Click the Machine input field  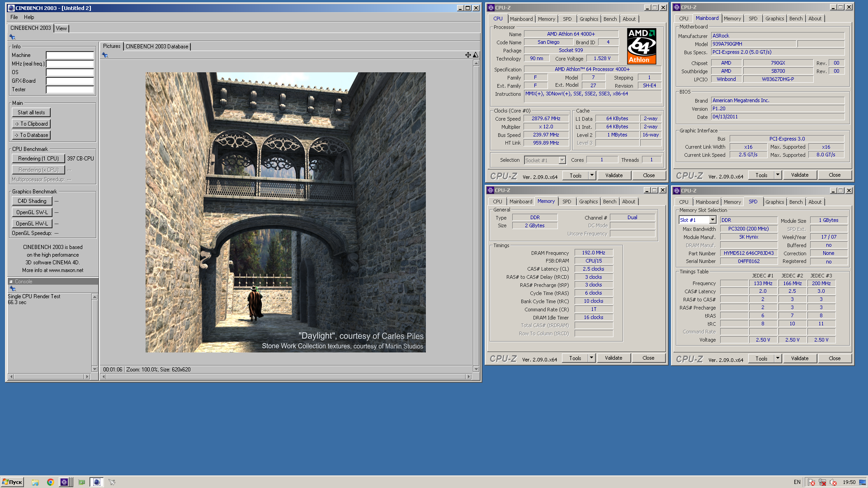[x=70, y=55]
